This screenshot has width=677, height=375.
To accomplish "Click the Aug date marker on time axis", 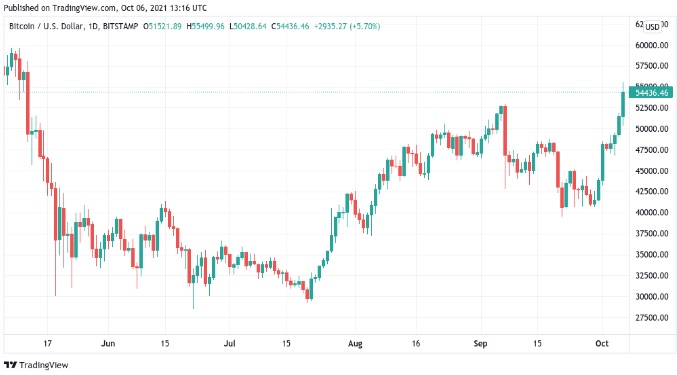I will pos(355,343).
